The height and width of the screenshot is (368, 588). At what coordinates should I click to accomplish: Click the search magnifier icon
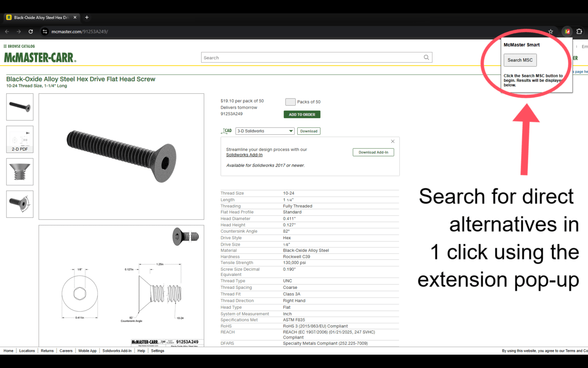426,57
